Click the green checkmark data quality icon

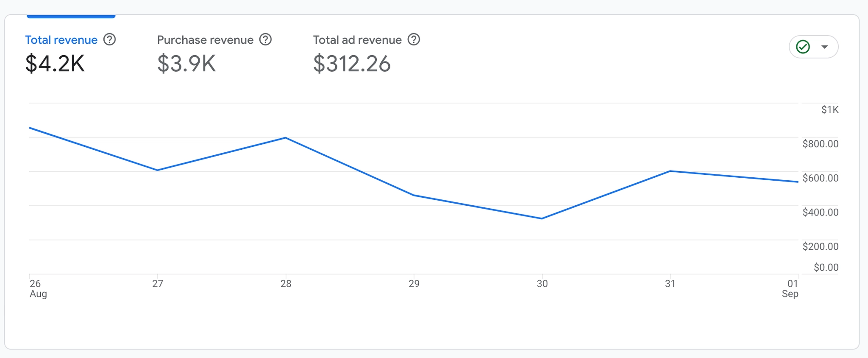(x=803, y=47)
